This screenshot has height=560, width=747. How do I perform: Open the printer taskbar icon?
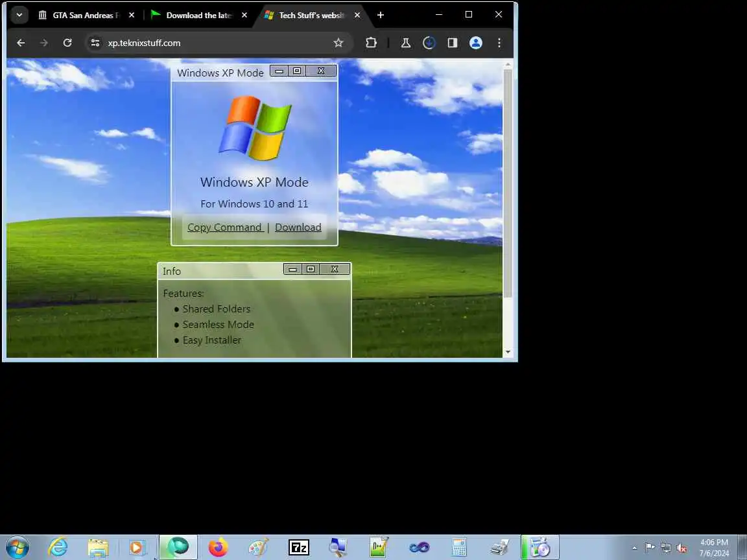(500, 548)
